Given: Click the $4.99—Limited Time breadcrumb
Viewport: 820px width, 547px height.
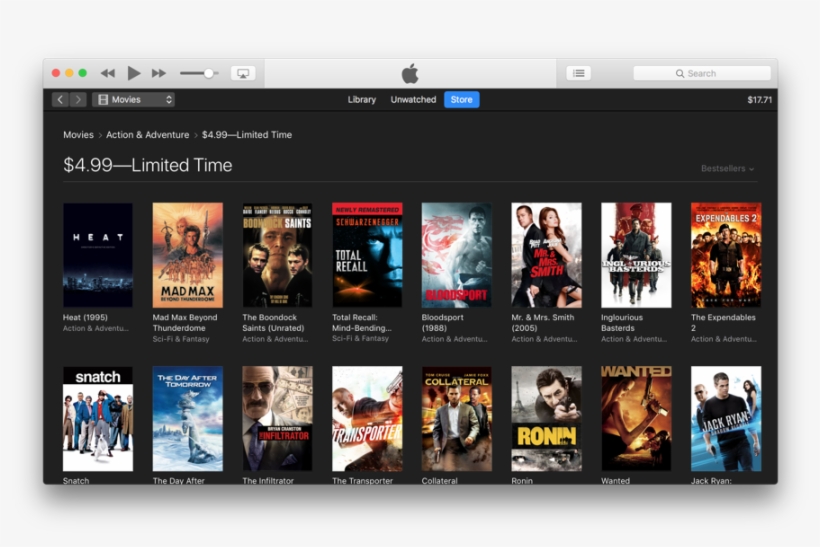Looking at the screenshot, I should click(x=247, y=134).
